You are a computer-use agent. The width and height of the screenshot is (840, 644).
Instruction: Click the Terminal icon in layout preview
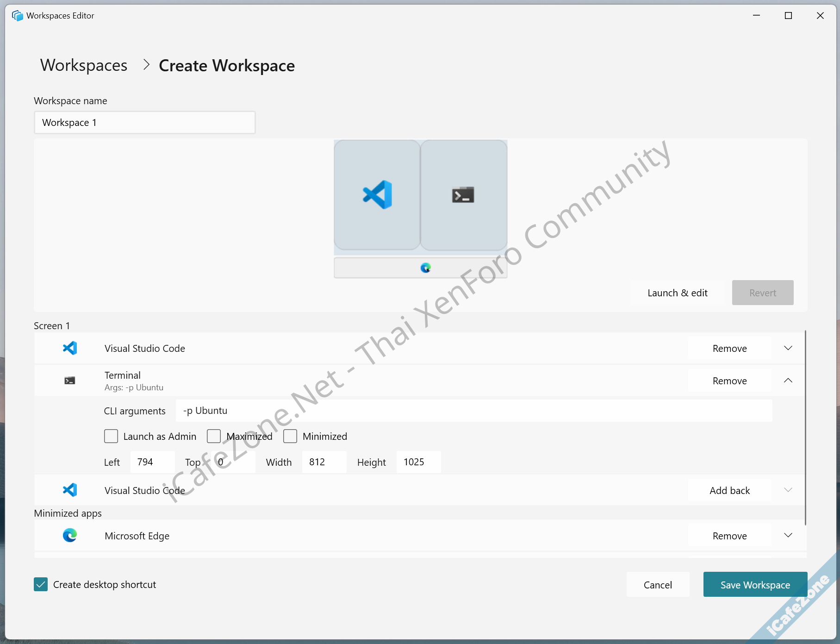point(463,195)
